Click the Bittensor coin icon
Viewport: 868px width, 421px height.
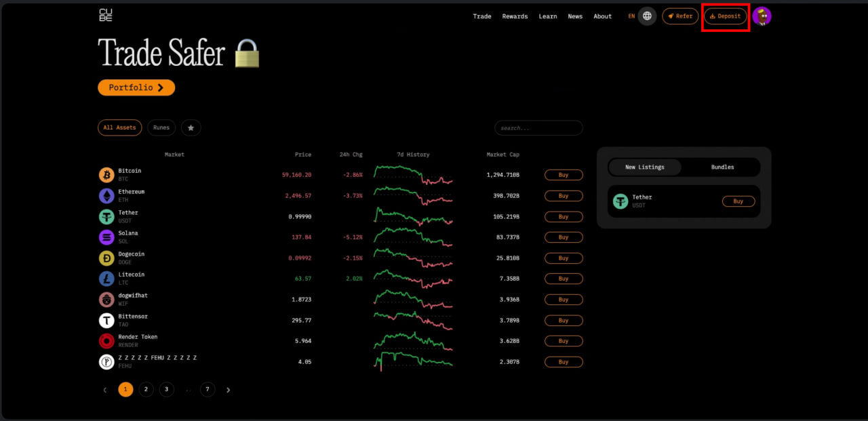click(x=106, y=321)
